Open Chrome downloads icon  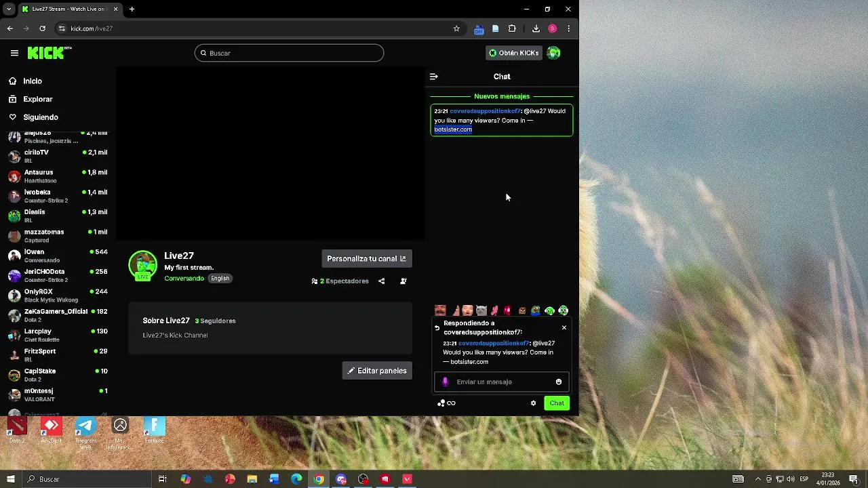click(x=536, y=28)
